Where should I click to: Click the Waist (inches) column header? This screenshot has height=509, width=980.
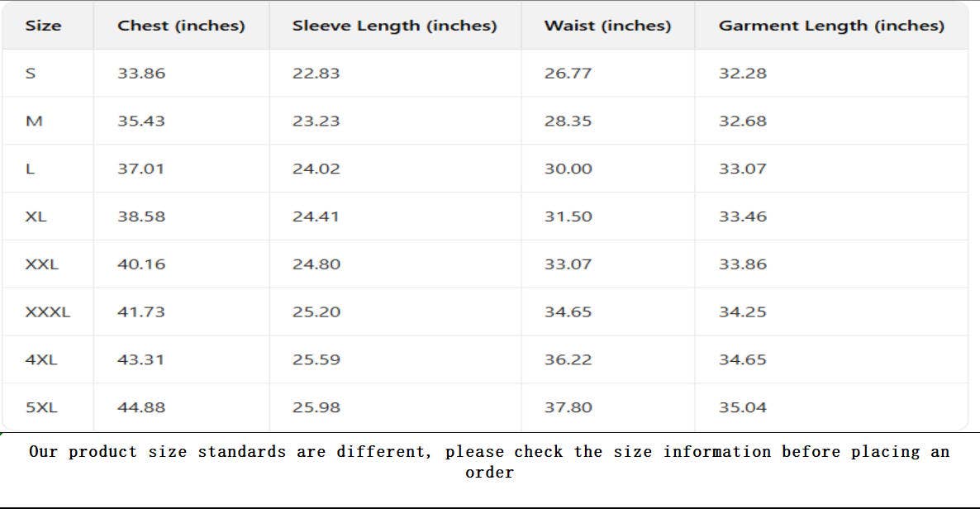(x=607, y=26)
